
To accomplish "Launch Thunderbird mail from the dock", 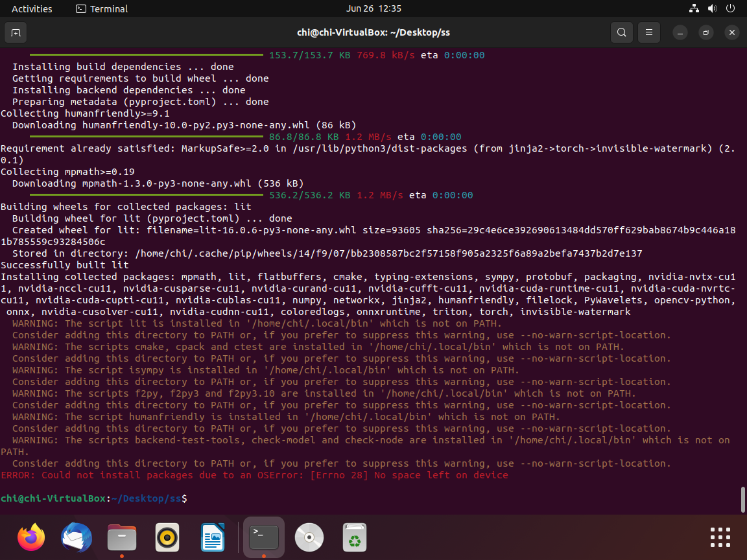I will (77, 537).
